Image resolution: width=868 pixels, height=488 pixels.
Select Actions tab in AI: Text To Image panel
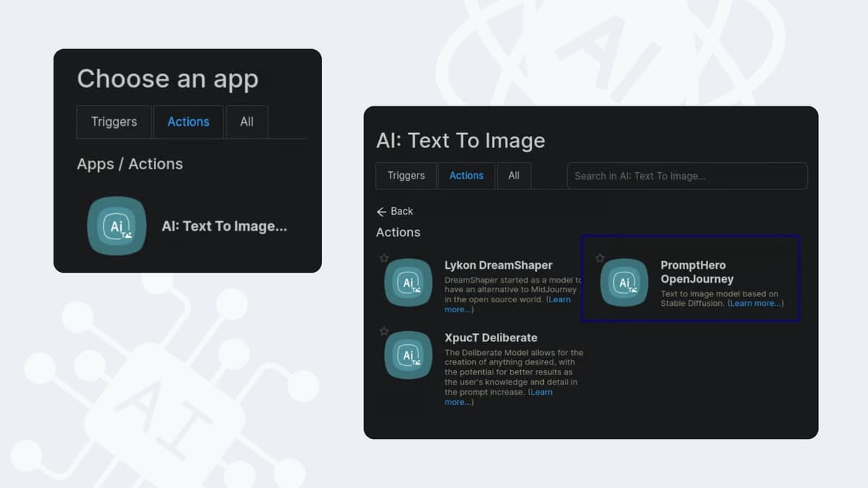466,176
